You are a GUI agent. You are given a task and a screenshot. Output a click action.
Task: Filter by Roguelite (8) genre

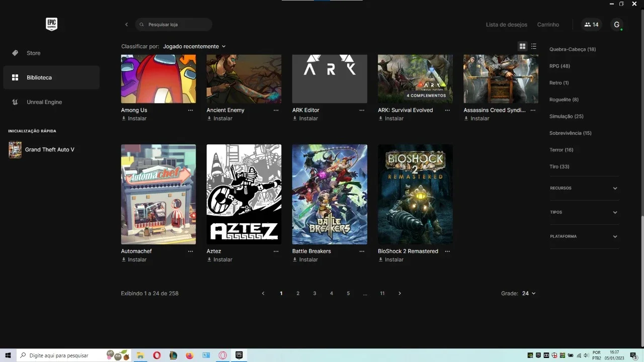pos(564,100)
